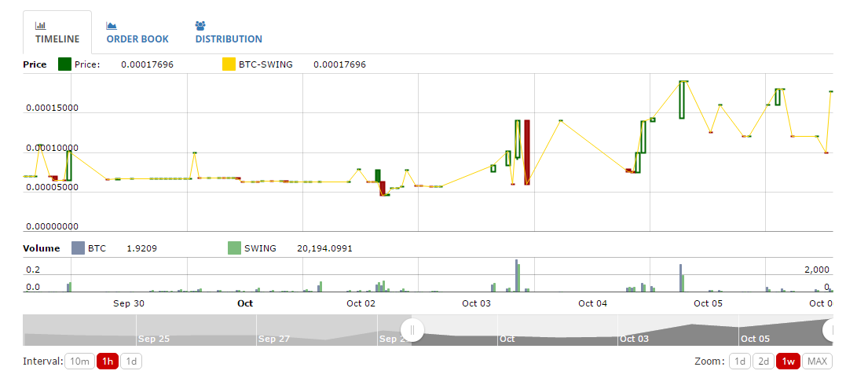Click the users icon above DISTRIBUTION

pos(200,25)
